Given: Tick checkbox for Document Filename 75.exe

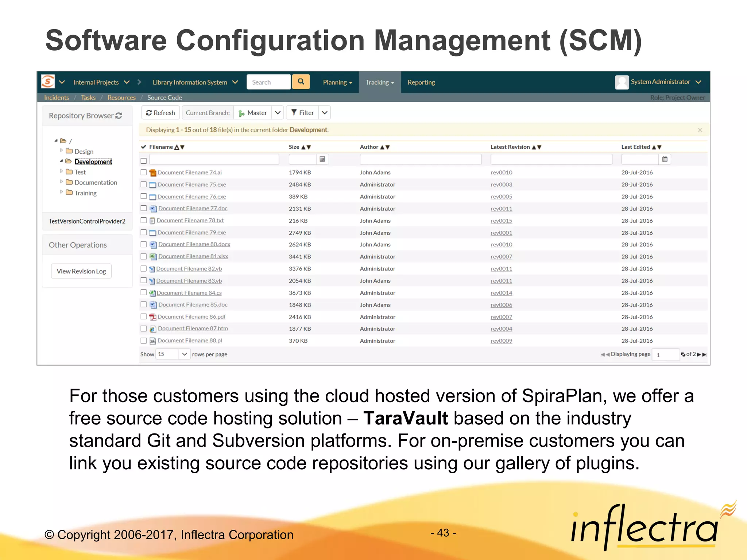Looking at the screenshot, I should coord(144,184).
